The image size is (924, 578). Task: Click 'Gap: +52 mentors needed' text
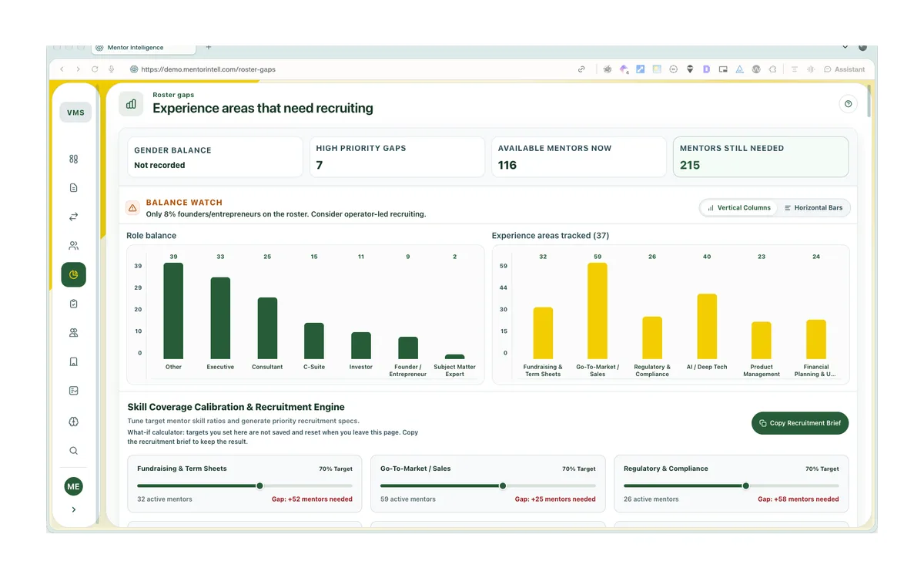pyautogui.click(x=312, y=499)
